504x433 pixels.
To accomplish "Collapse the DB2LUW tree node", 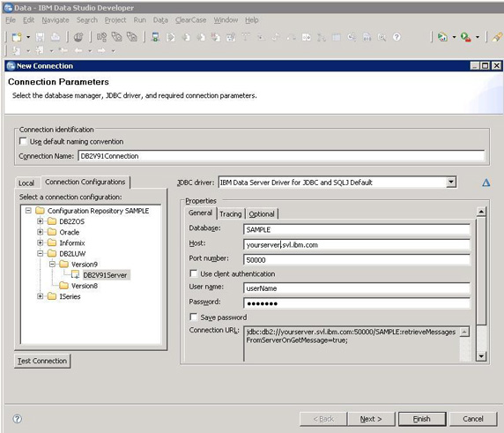I will point(41,253).
